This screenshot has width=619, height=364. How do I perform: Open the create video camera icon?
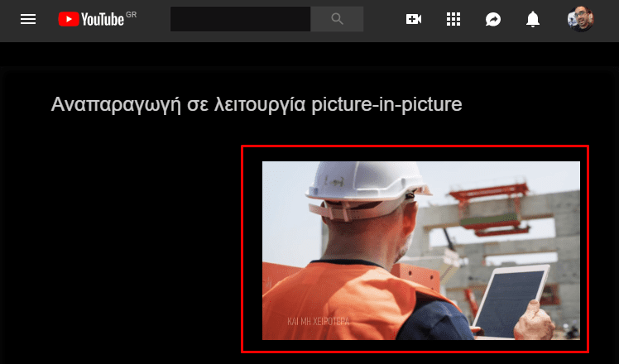[x=413, y=19]
